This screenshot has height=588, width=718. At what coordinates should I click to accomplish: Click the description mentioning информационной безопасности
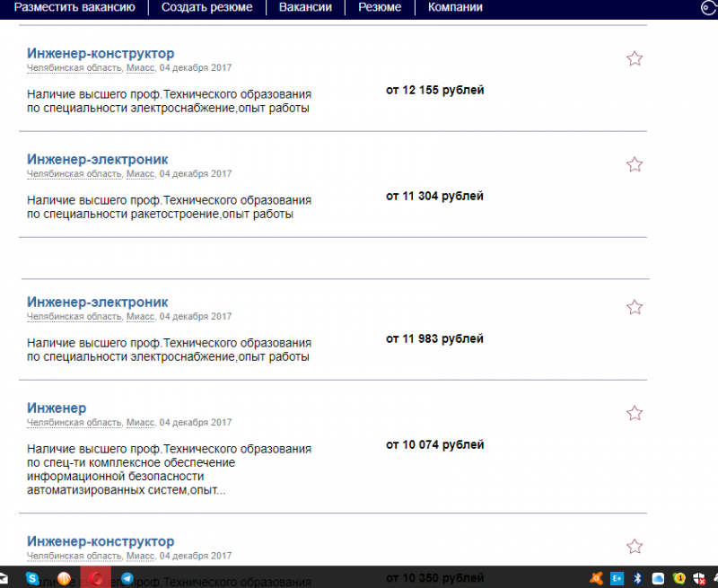169,470
